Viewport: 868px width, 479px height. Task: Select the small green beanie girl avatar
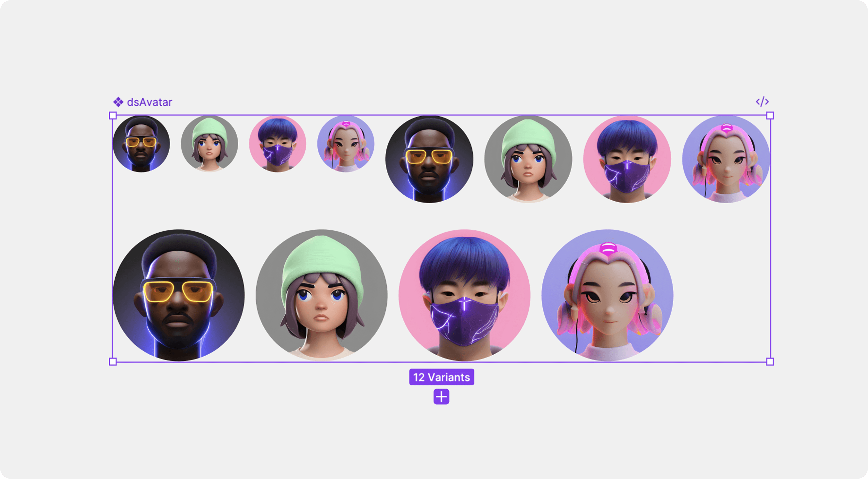tap(209, 144)
